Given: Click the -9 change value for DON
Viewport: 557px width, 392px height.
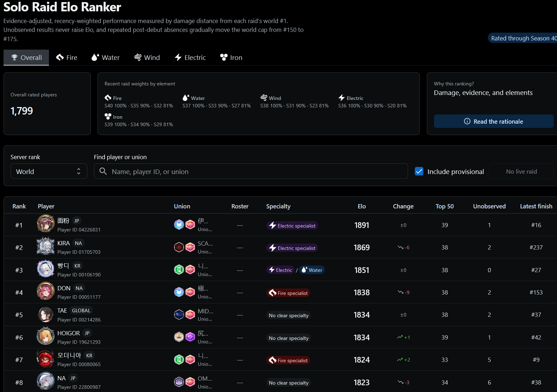Looking at the screenshot, I should [407, 292].
